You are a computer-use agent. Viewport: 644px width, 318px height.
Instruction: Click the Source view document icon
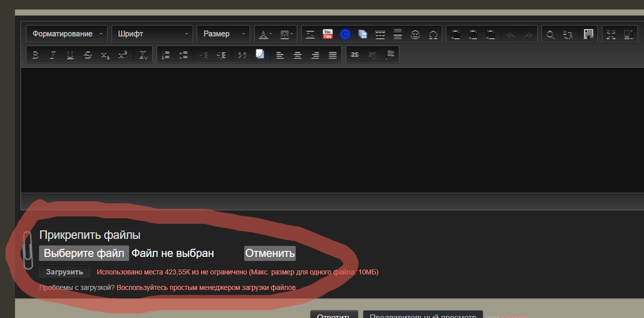click(588, 34)
